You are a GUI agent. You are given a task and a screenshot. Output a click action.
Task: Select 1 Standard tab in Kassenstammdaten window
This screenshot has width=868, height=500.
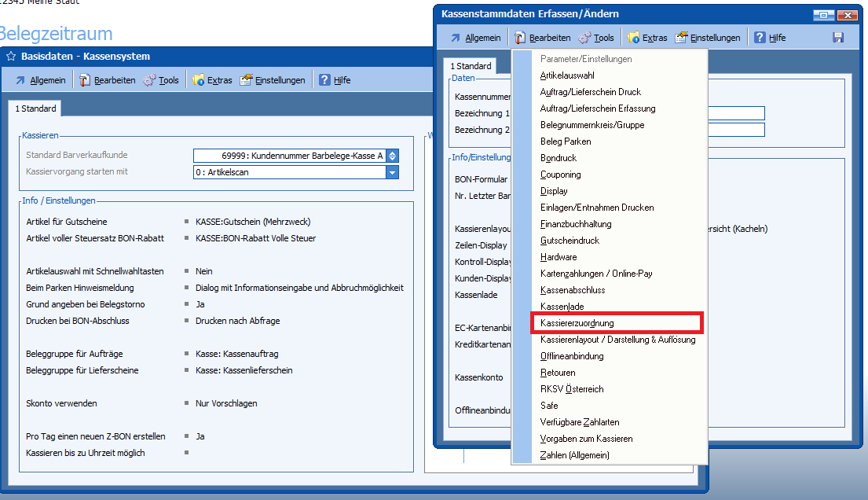coord(470,66)
